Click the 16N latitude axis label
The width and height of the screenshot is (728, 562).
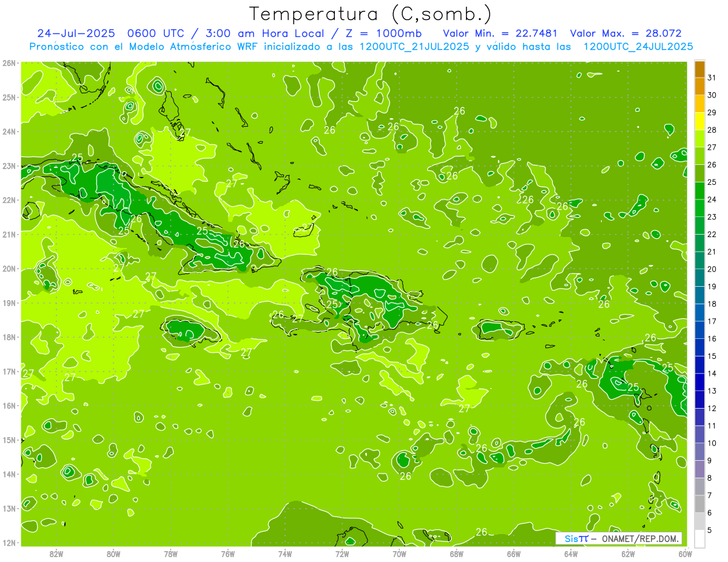(x=8, y=406)
